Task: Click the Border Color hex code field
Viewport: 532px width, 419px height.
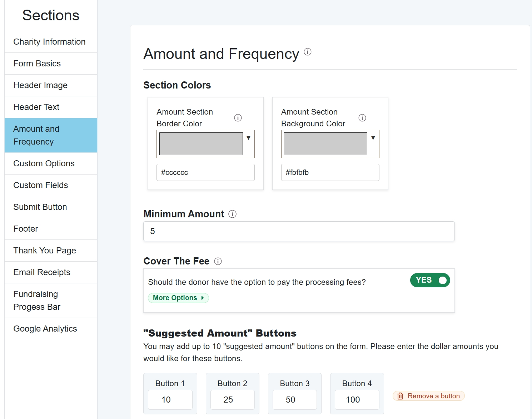Action: click(x=205, y=172)
